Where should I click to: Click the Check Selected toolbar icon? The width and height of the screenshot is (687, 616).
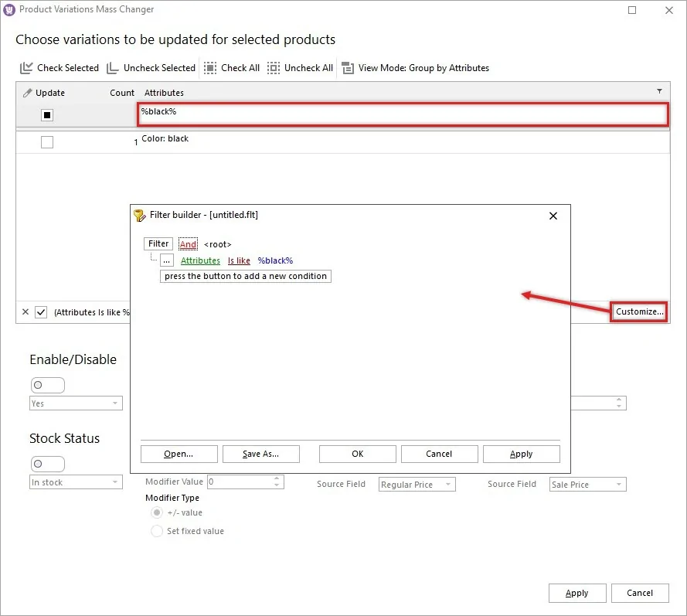click(x=26, y=67)
